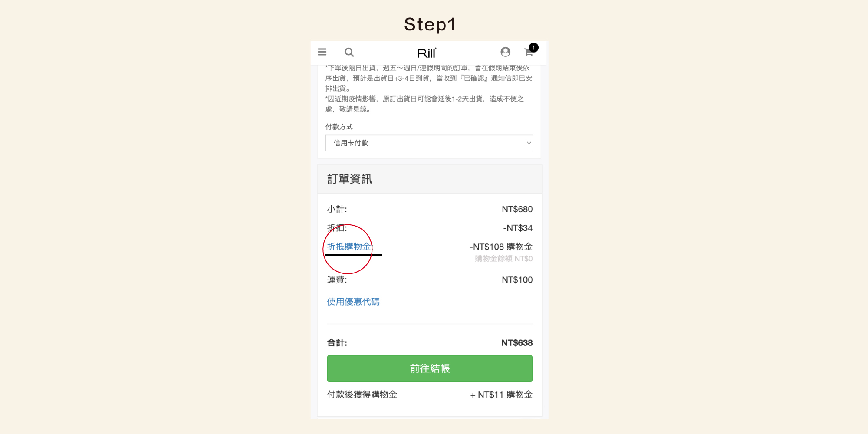Open the shopping cart icon
This screenshot has height=434, width=868.
click(528, 53)
